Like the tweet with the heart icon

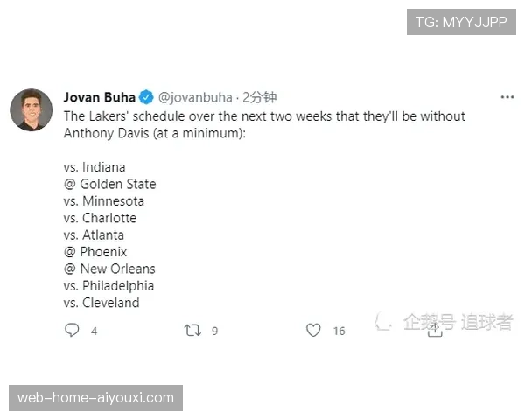tap(312, 331)
